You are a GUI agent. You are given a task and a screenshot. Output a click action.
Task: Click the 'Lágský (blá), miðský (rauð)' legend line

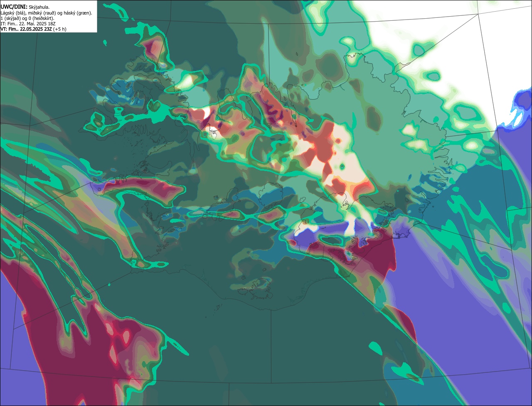click(x=46, y=13)
